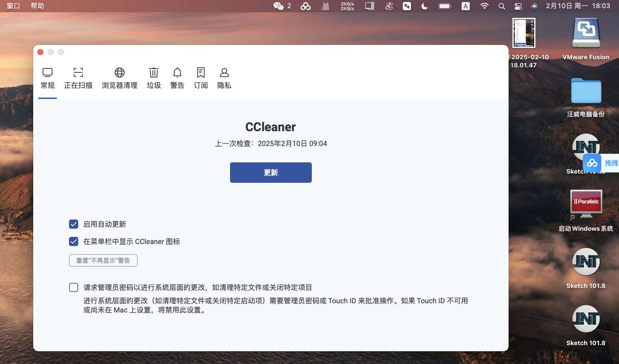Disable the 启用自动更新 checkbox

click(x=74, y=224)
